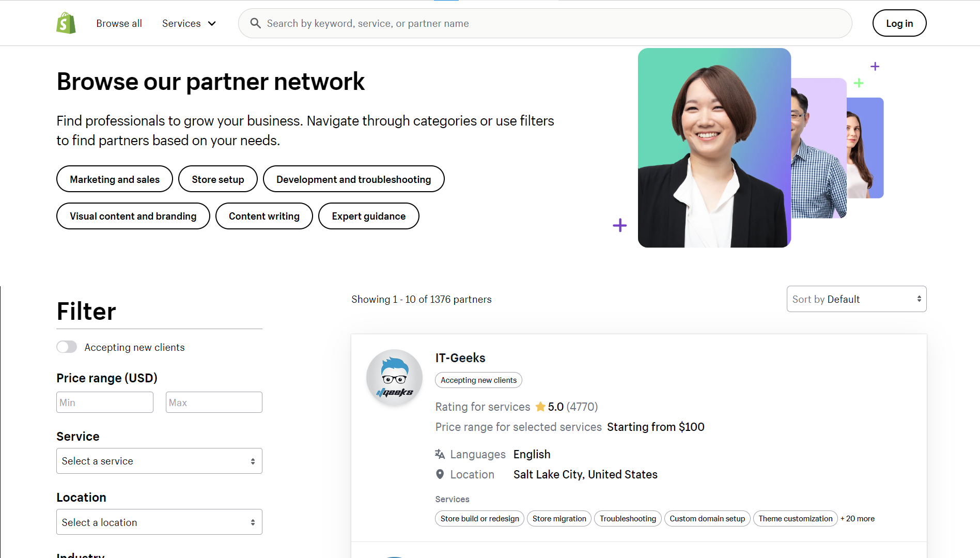Click the search magnifier icon
Image resolution: width=980 pixels, height=558 pixels.
(255, 23)
